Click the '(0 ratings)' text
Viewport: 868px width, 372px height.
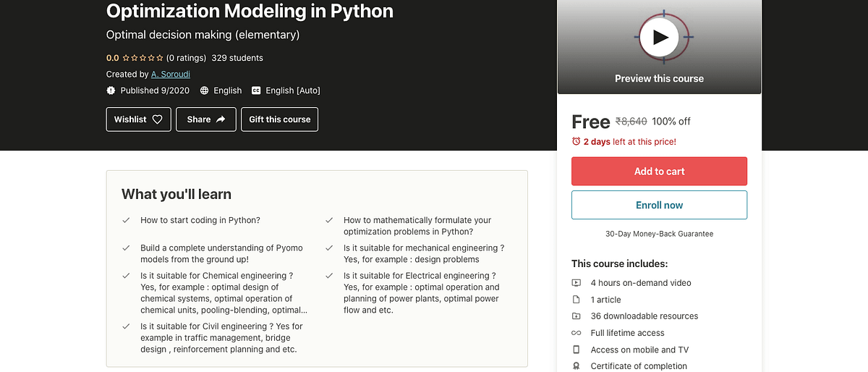pos(186,58)
